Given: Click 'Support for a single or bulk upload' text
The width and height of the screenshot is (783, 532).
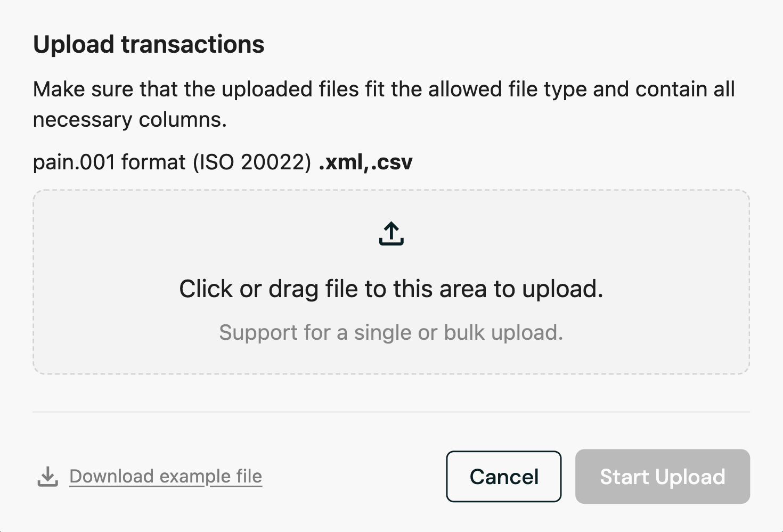Looking at the screenshot, I should pos(390,332).
